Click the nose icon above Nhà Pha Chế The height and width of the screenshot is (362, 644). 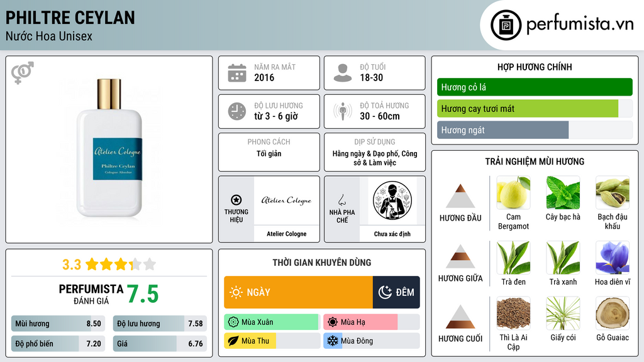pos(341,200)
